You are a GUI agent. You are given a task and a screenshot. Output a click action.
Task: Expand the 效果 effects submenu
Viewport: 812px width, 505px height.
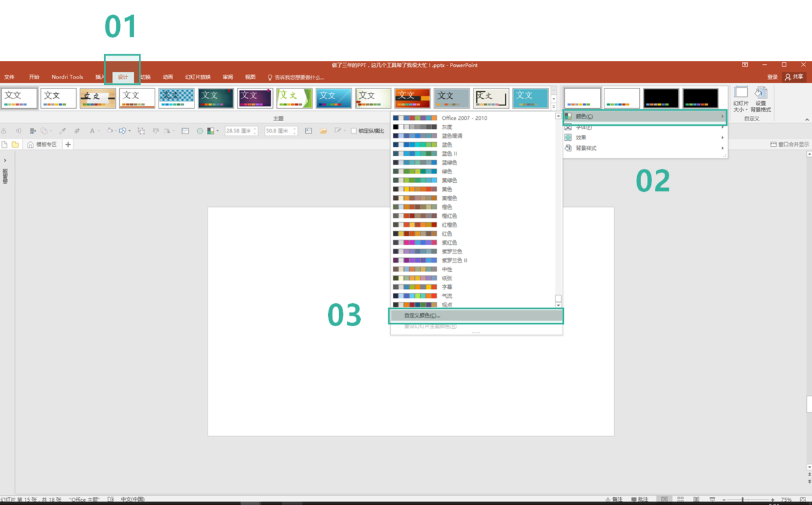click(645, 138)
